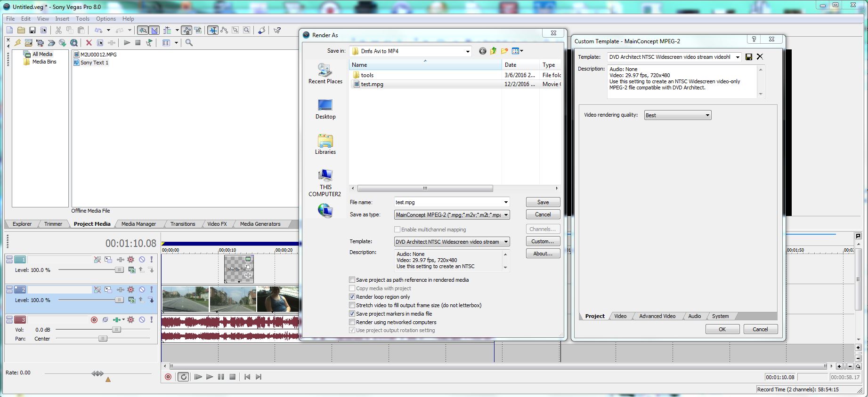868x397 pixels.
Task: Check Save project as path reference option
Action: click(352, 280)
